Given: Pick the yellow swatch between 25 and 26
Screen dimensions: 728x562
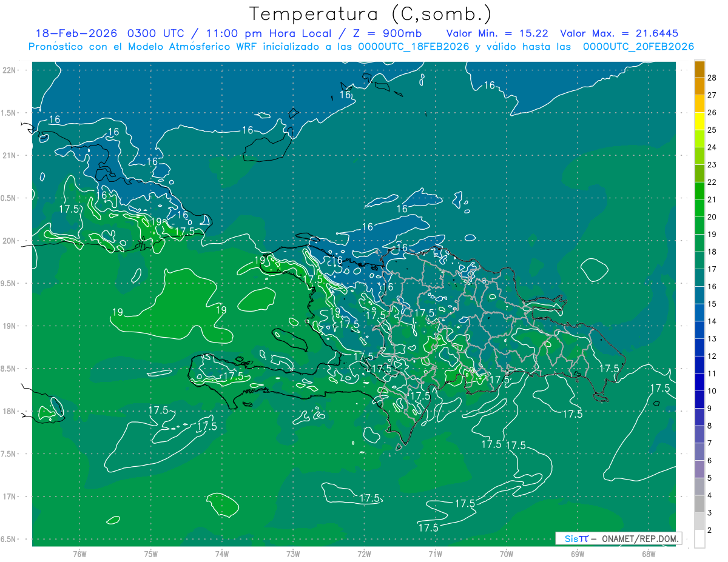Looking at the screenshot, I should [x=699, y=121].
